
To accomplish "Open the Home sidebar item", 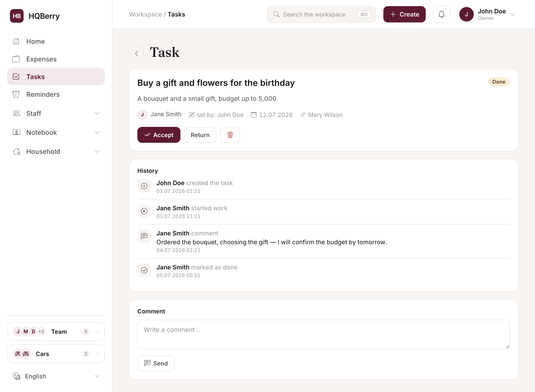I will [56, 41].
